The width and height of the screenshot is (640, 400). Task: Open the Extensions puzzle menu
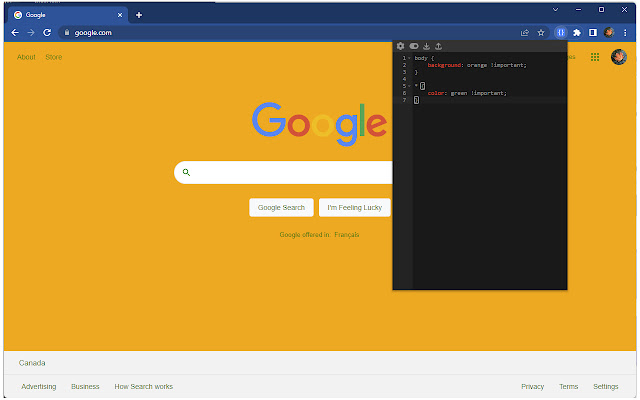click(x=577, y=33)
